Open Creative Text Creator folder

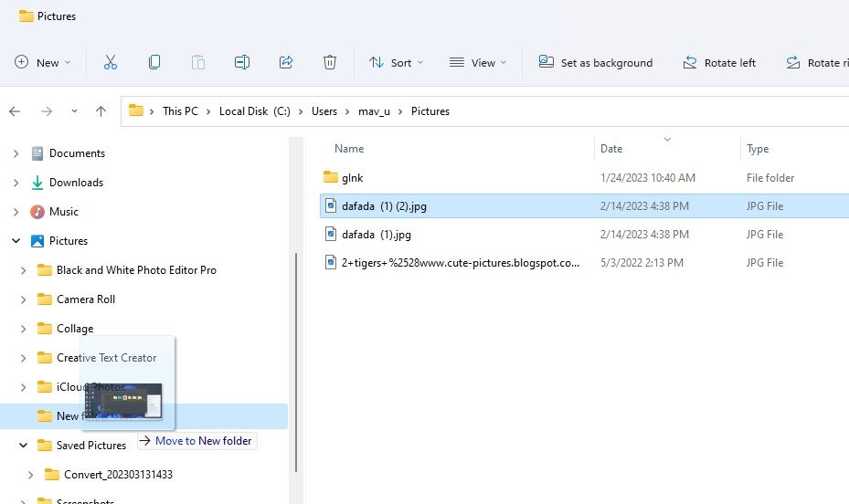(107, 358)
